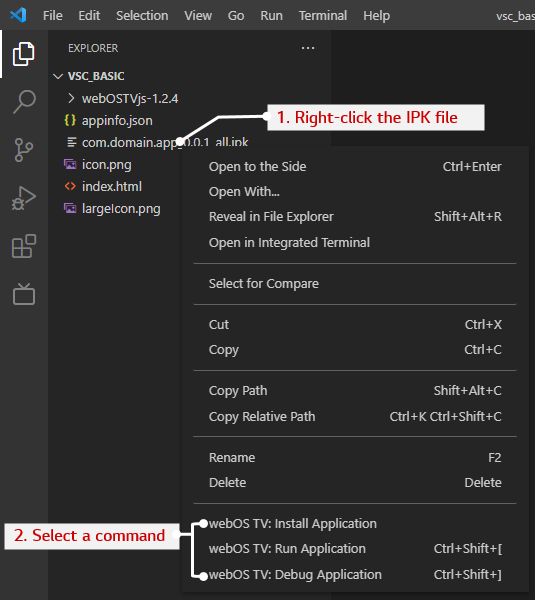
Task: Open the Edit menu
Action: pyautogui.click(x=89, y=16)
